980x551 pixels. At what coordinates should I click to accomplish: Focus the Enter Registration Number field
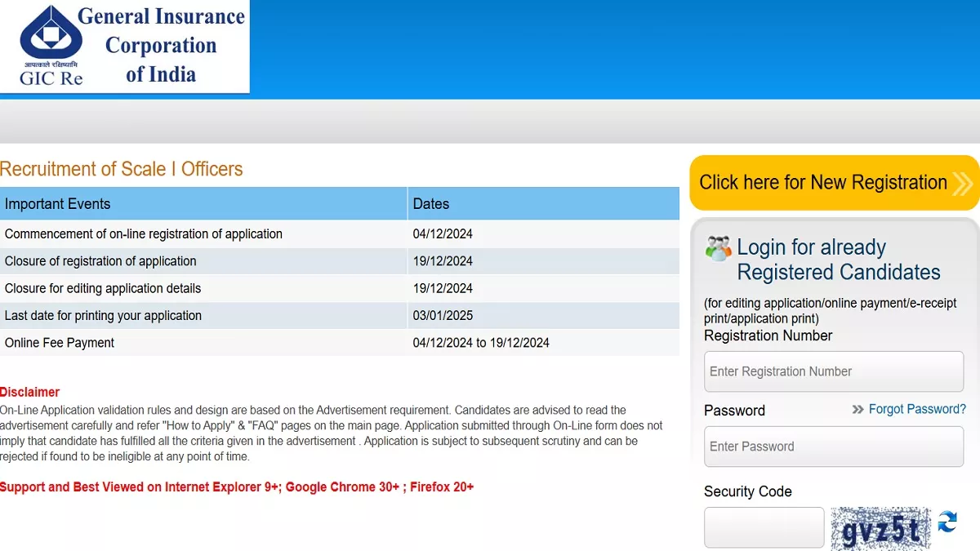(834, 371)
